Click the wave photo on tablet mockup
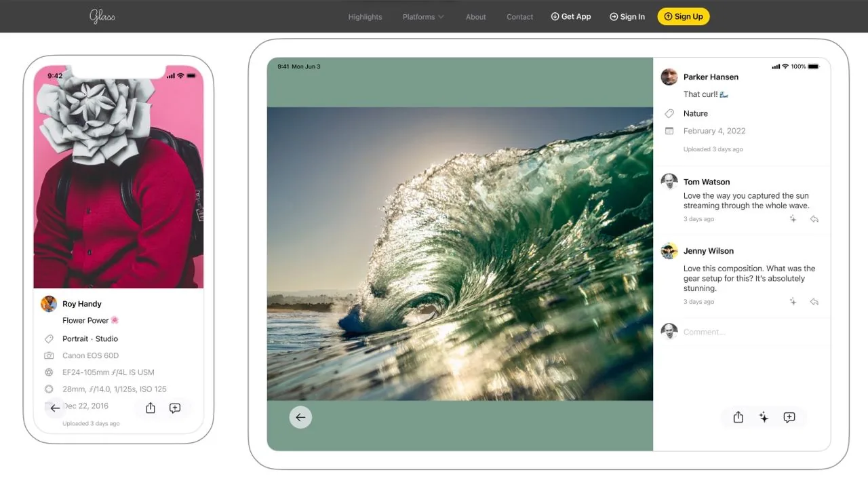The height and width of the screenshot is (487, 868). click(x=460, y=254)
